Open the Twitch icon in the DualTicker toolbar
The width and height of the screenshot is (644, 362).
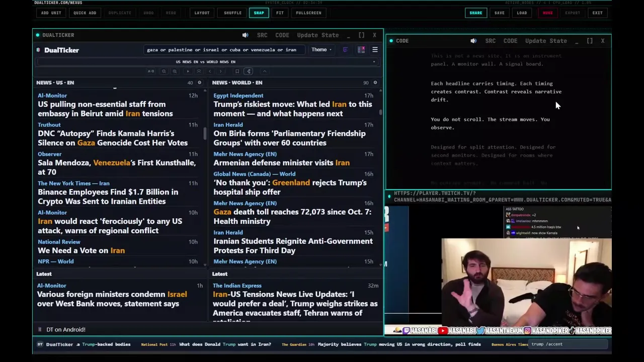[345, 50]
